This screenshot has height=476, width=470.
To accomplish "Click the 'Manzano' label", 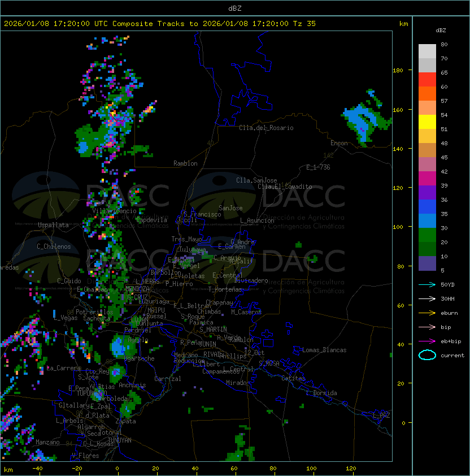I will tap(47, 442).
